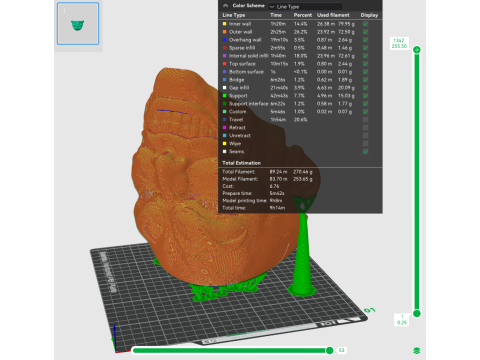The image size is (480, 360).
Task: Click the Overhang wall blue swatch
Action: [x=224, y=40]
